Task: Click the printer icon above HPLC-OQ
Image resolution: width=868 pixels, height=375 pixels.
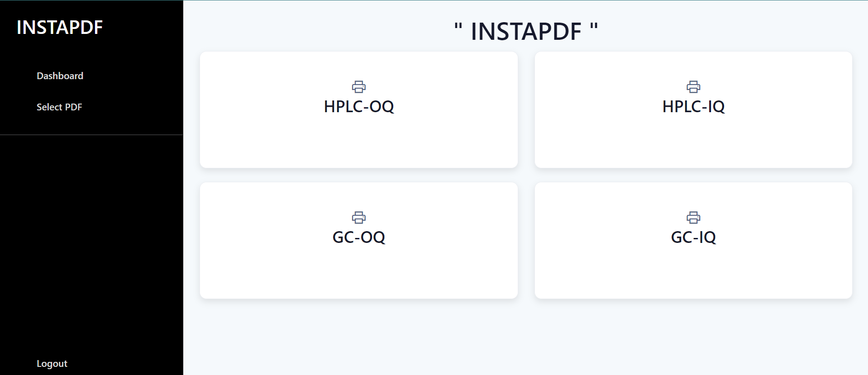Action: (359, 86)
